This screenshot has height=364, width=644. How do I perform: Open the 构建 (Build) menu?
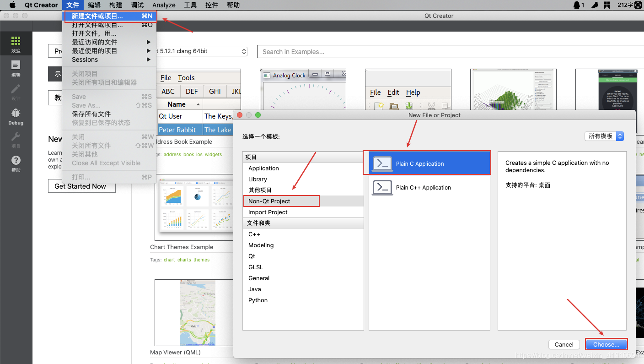[x=116, y=5]
